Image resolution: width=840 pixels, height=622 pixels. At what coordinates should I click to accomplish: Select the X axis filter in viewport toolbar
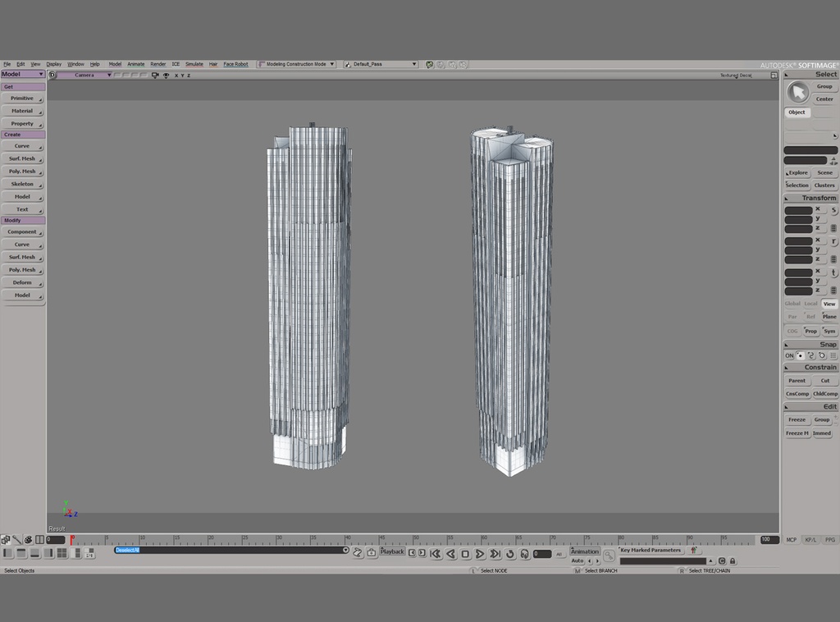coord(176,75)
